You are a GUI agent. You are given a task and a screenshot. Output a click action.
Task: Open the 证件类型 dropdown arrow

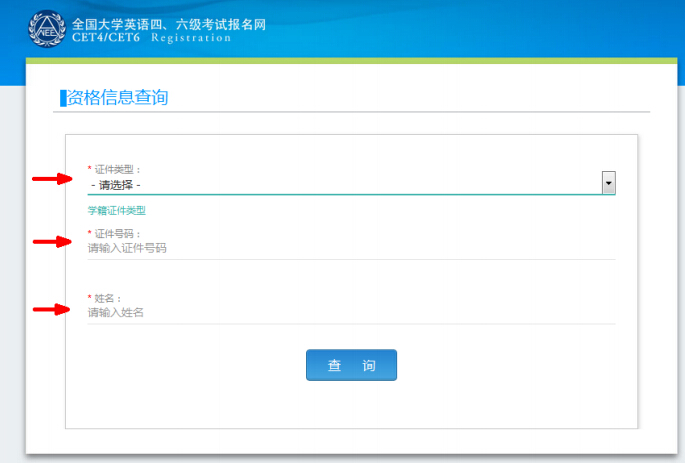[608, 183]
